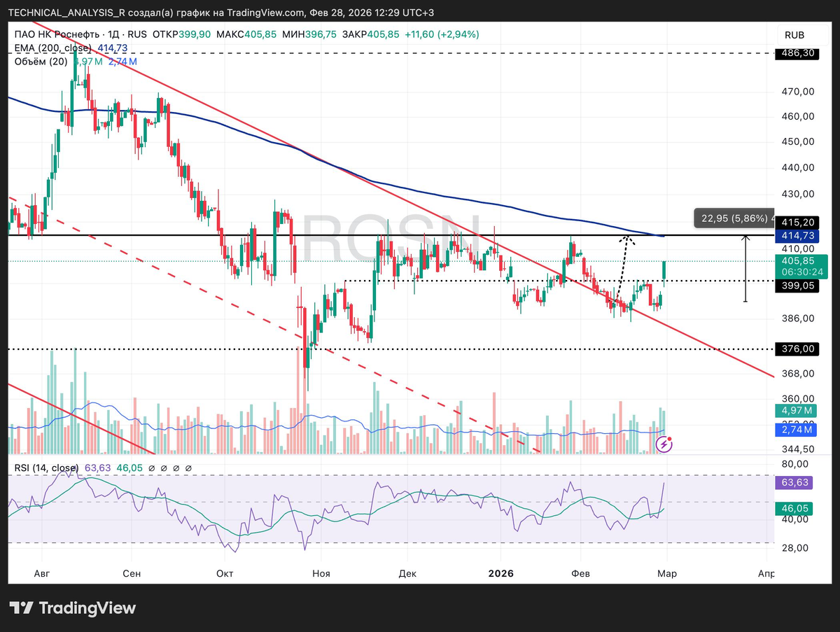Click the МАКС 405,85 high value in header
840x632 pixels.
coord(247,34)
